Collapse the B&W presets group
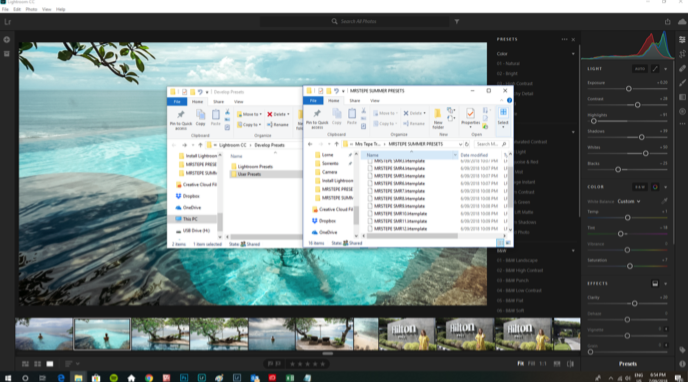The width and height of the screenshot is (688, 382). coord(573,251)
